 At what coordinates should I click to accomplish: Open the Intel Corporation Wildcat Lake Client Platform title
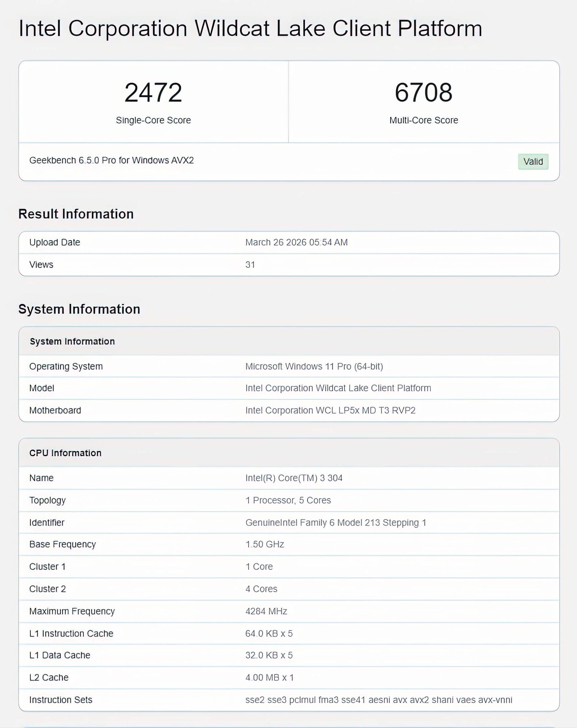click(250, 29)
